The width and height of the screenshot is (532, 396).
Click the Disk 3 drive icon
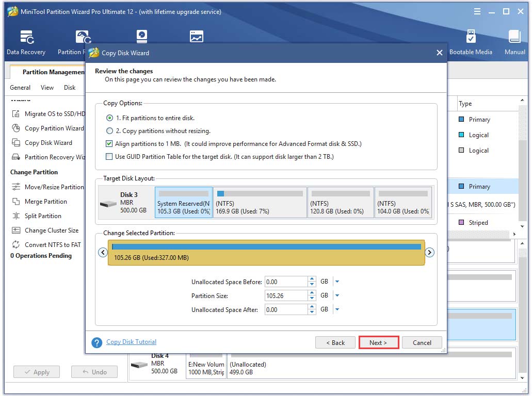click(108, 204)
